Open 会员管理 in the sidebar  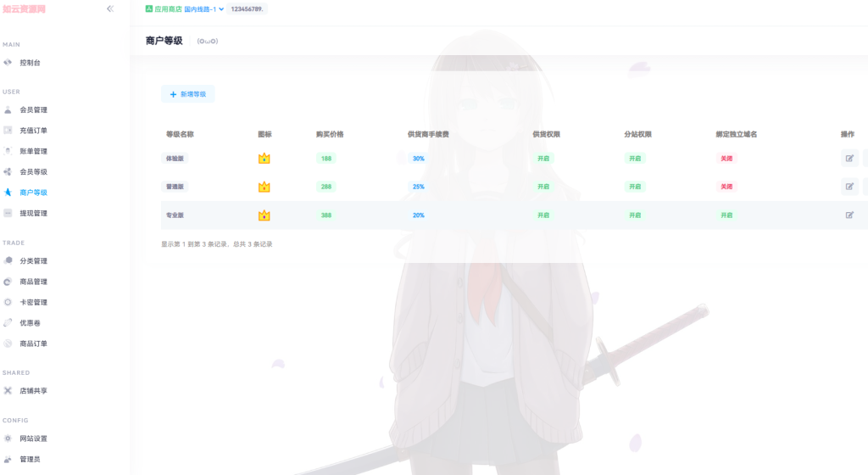coord(33,109)
